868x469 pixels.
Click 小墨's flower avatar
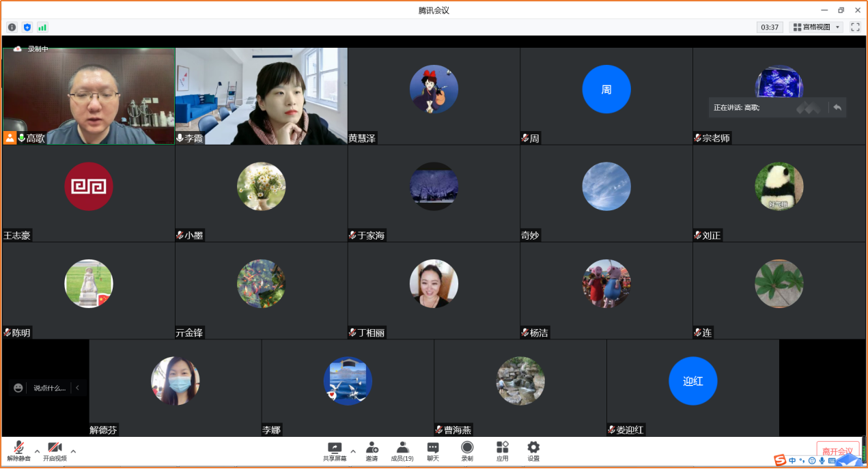(262, 186)
